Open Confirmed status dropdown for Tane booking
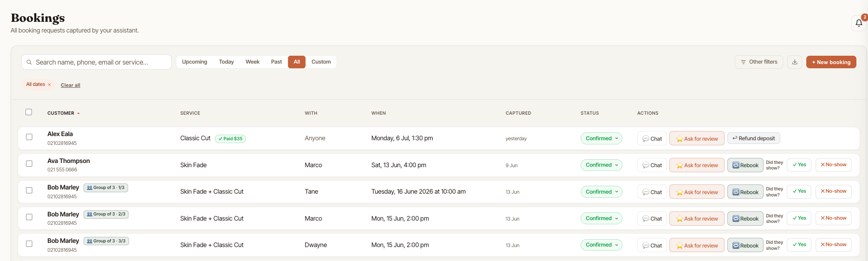Image resolution: width=868 pixels, height=261 pixels. point(601,192)
